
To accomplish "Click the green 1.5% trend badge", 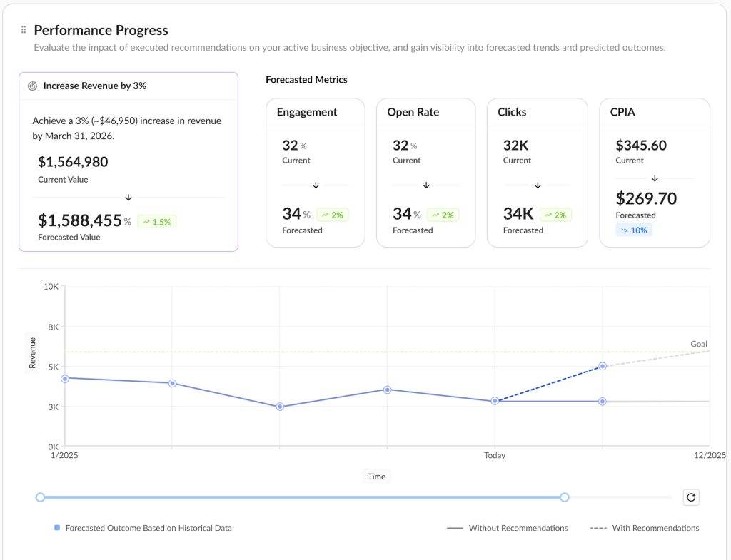I will click(156, 221).
